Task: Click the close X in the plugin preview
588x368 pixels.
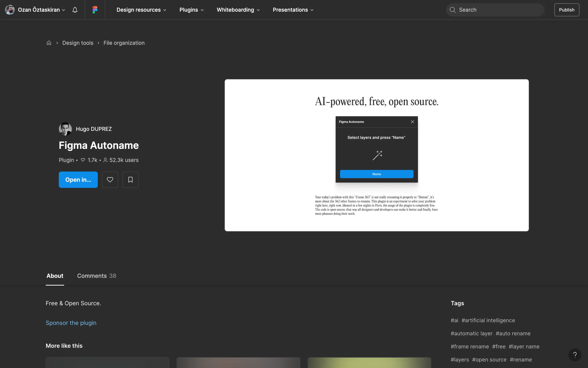Action: tap(412, 122)
